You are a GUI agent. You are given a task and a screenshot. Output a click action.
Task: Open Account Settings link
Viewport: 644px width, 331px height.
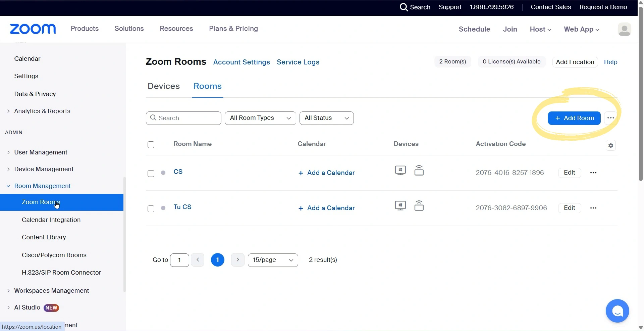[241, 62]
